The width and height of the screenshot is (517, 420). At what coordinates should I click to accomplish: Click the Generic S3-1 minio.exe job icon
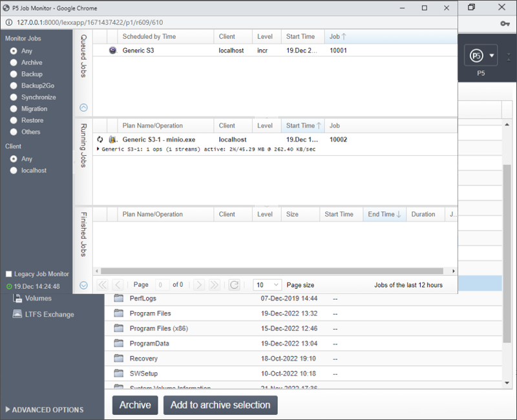(112, 140)
